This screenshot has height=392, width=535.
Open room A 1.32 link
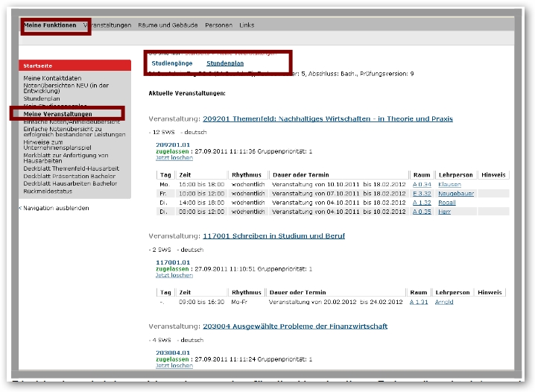point(422,203)
